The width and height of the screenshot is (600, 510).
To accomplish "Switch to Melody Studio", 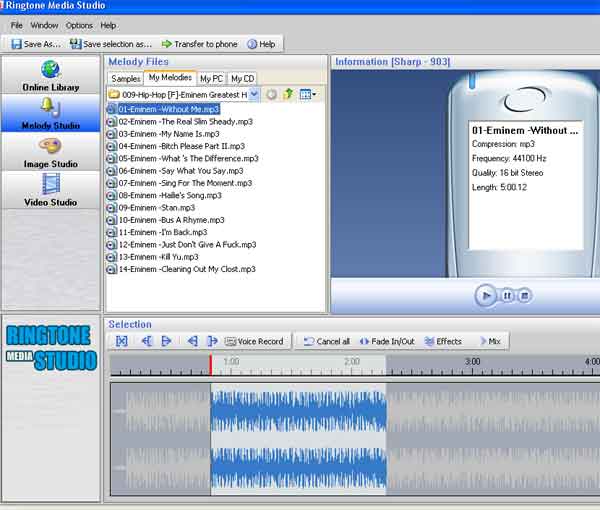I will click(x=51, y=113).
